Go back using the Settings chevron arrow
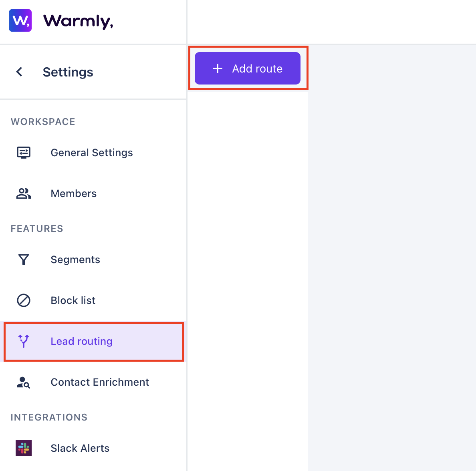Image resolution: width=476 pixels, height=471 pixels. click(x=19, y=72)
